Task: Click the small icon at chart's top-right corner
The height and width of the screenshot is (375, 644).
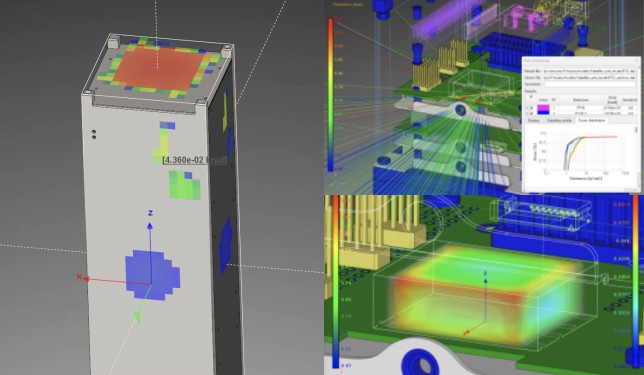Action: pos(636,130)
